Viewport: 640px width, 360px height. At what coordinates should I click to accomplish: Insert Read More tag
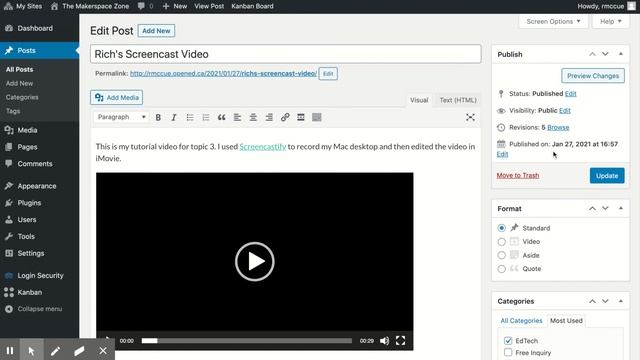point(301,118)
